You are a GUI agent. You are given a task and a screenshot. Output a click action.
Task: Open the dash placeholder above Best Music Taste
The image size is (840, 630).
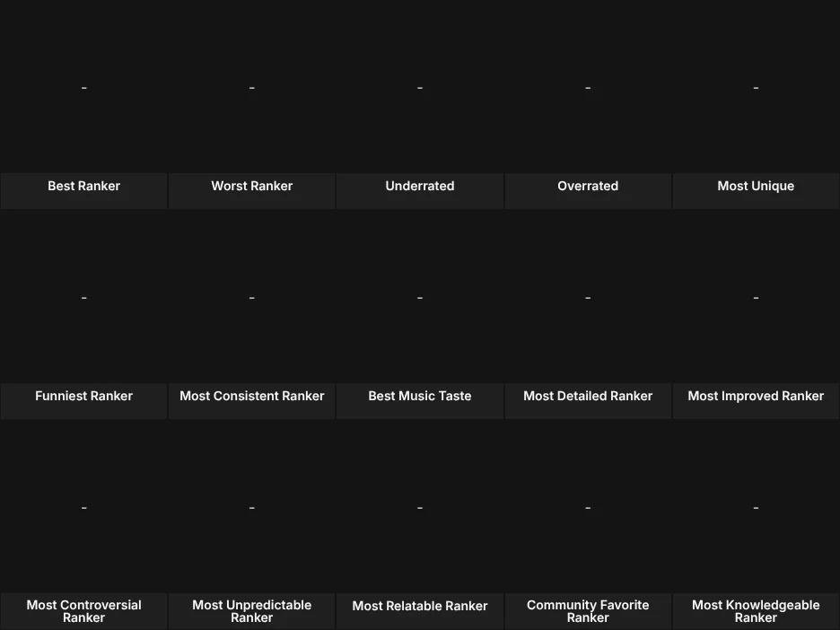(x=420, y=298)
